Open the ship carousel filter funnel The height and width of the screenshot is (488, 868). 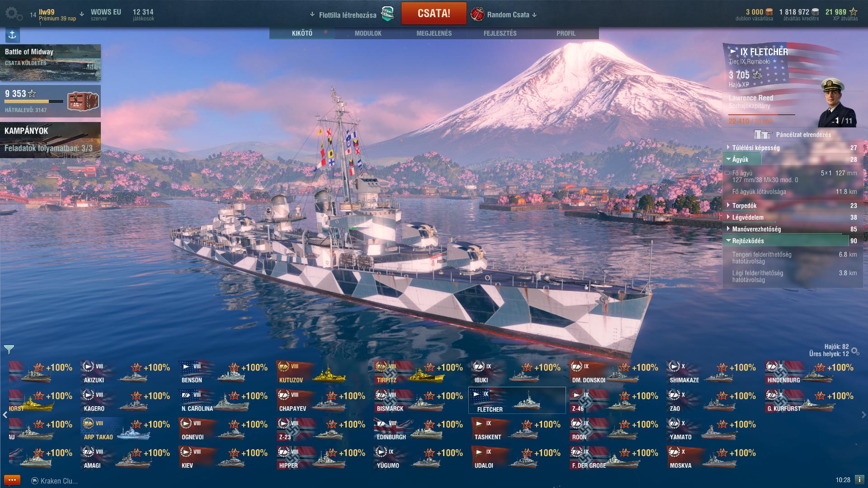tap(9, 349)
